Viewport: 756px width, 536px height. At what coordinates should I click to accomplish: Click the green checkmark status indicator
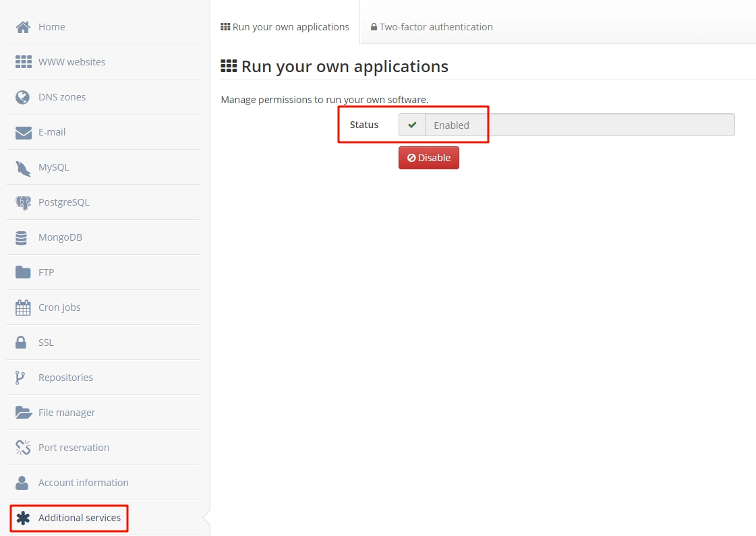412,125
